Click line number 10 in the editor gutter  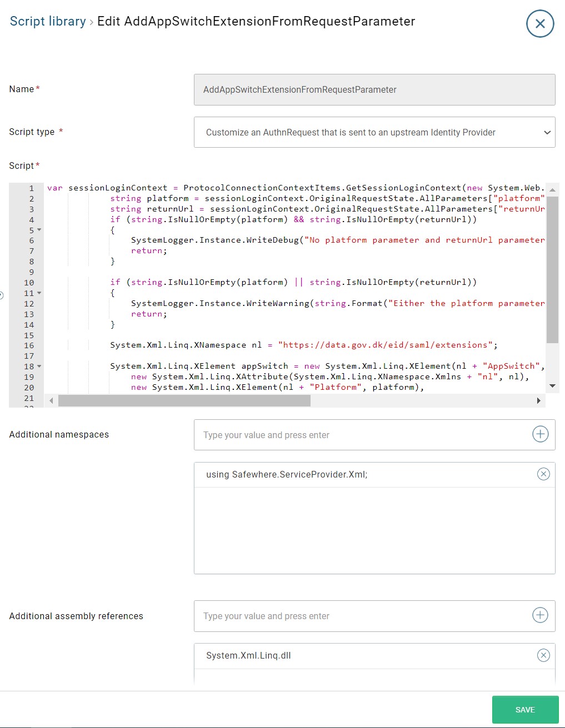coord(28,282)
